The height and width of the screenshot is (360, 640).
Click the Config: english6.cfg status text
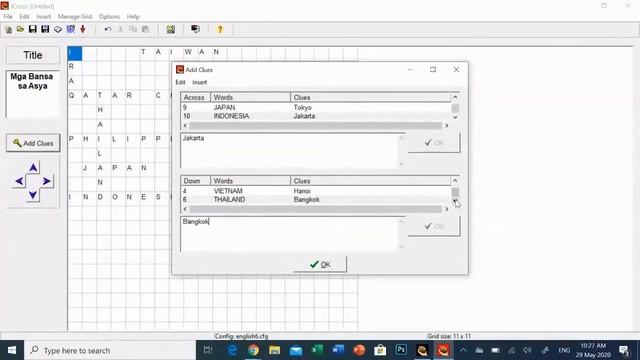pos(241,336)
